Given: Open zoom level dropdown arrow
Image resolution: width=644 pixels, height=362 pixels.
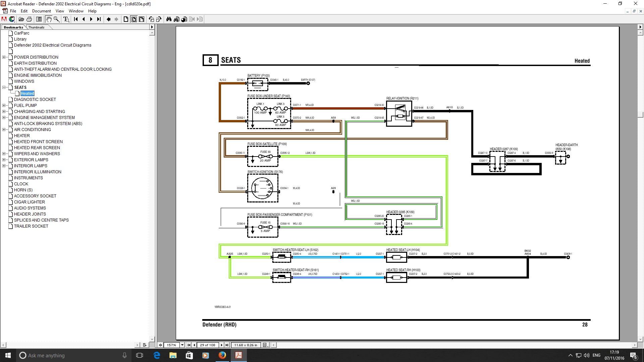Looking at the screenshot, I should (182, 345).
